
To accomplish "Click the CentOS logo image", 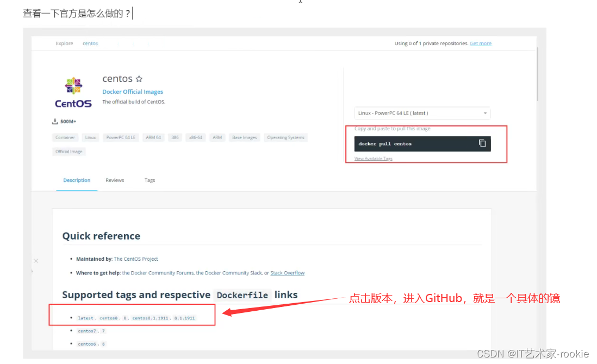I will tap(73, 92).
